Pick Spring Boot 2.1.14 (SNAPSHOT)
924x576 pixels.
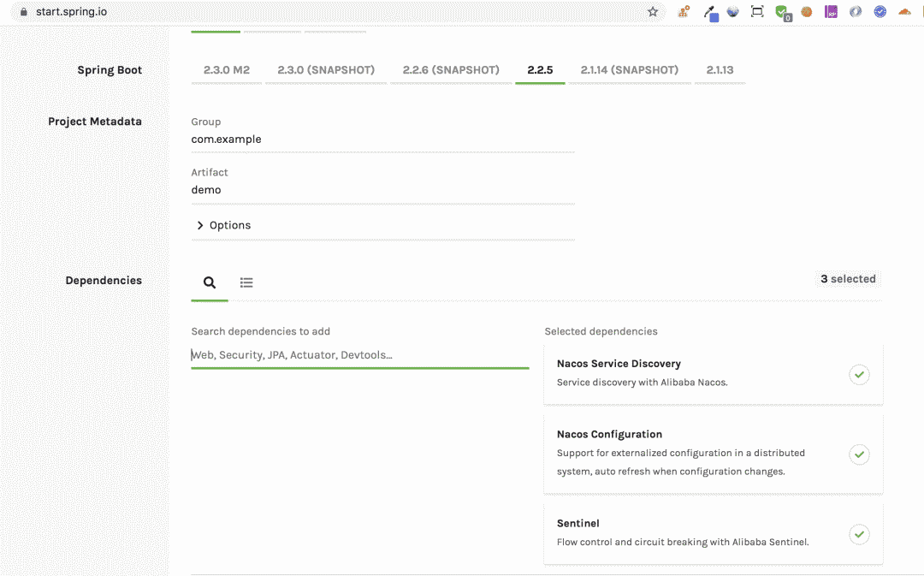(x=629, y=70)
